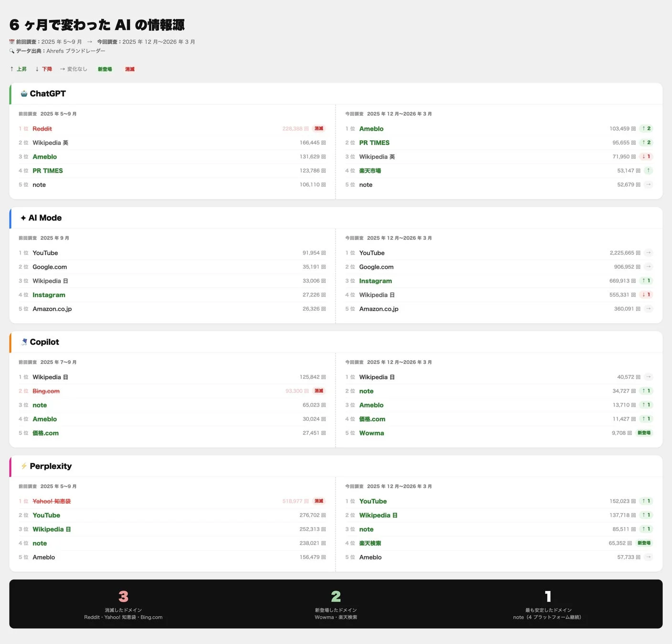
Task: Select the 消滅 legend item
Action: [129, 69]
